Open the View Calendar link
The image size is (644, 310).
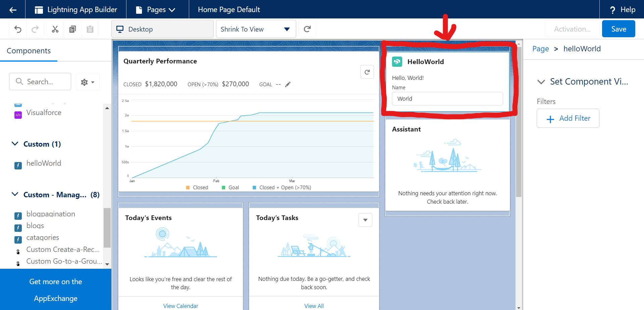pyautogui.click(x=180, y=306)
